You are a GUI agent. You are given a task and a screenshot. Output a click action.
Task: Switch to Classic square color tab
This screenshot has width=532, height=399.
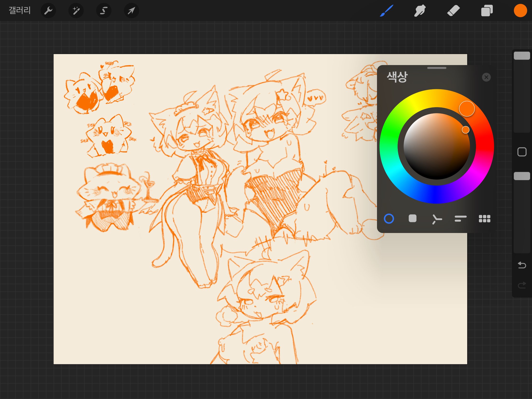point(412,218)
